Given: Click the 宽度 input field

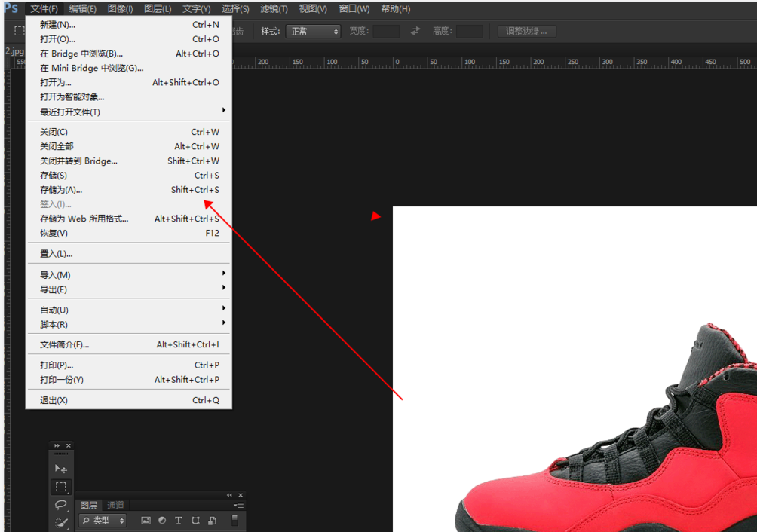Looking at the screenshot, I should click(x=386, y=32).
